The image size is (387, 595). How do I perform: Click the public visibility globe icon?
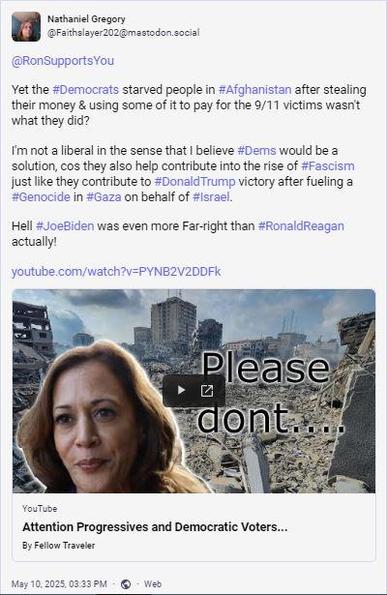pos(126,584)
